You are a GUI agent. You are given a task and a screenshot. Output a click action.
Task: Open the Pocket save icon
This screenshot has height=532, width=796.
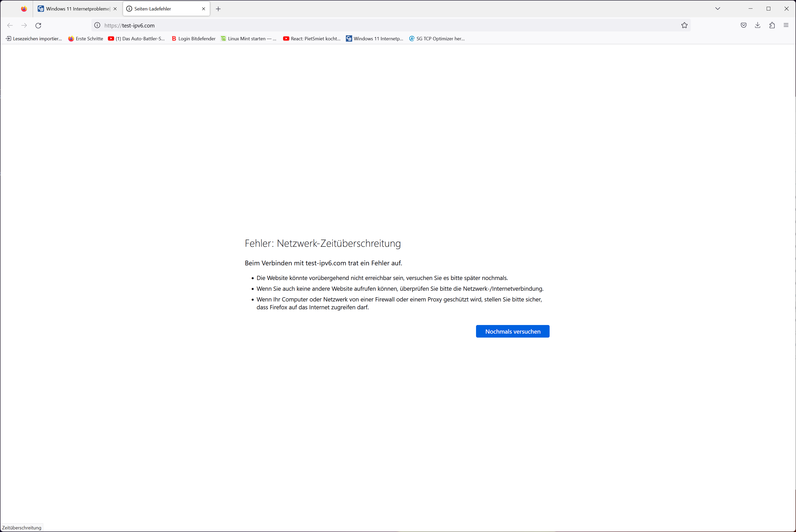[x=743, y=25]
